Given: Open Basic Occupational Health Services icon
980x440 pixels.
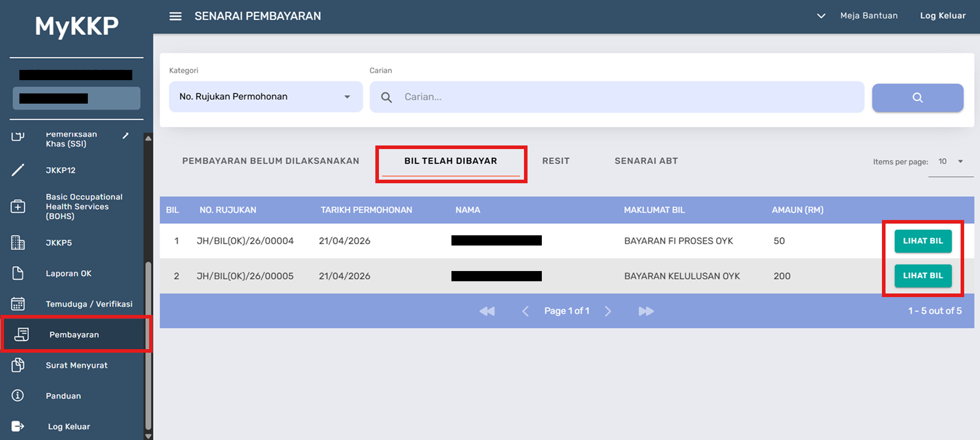Looking at the screenshot, I should coord(18,206).
